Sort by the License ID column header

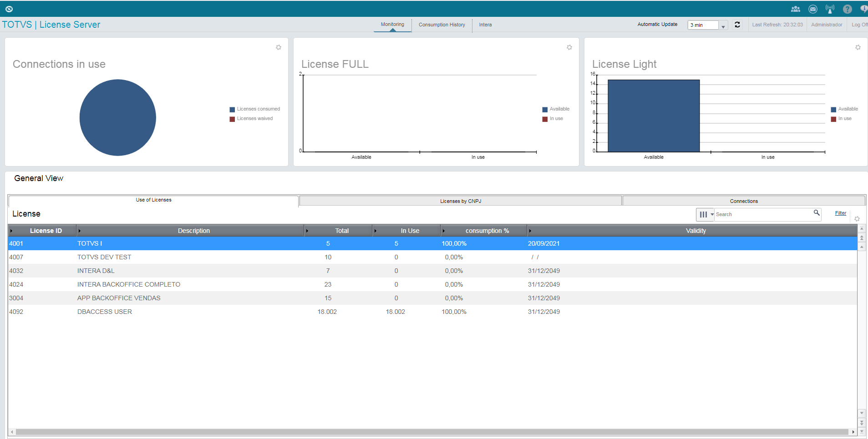click(42, 231)
